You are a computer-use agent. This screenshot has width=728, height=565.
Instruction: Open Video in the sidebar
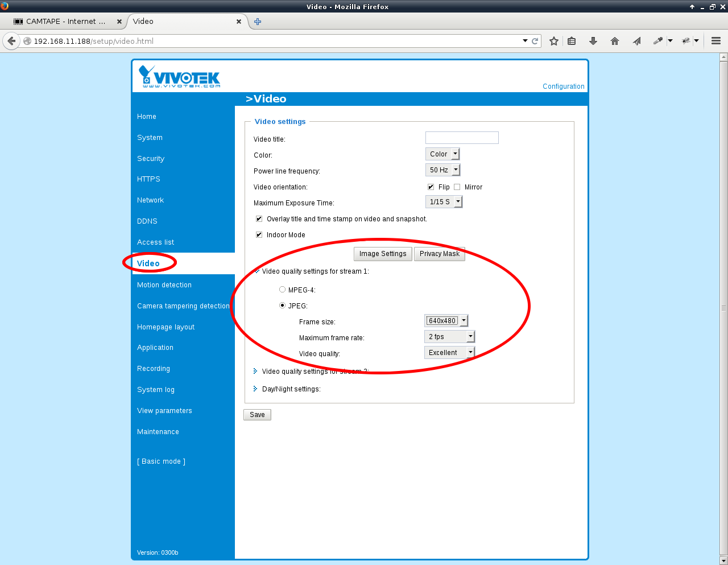[148, 263]
